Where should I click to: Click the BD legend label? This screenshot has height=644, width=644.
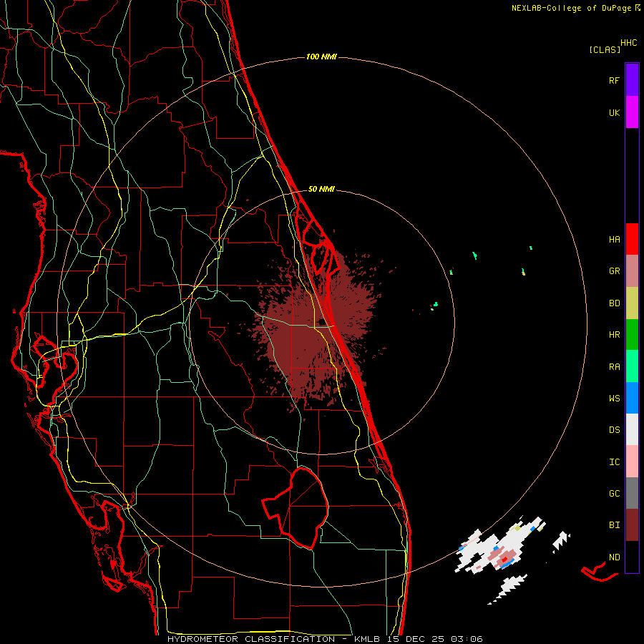click(x=614, y=303)
